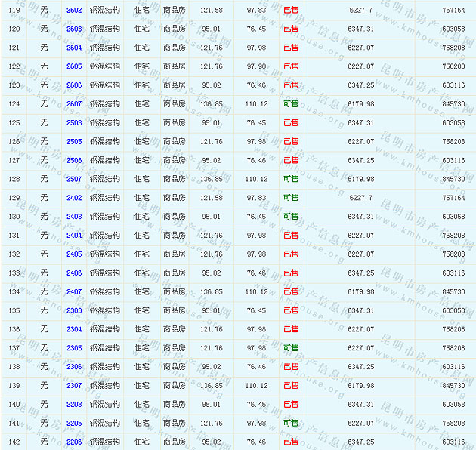The height and width of the screenshot is (450, 476).
Task: Click the 可售 status in row 124
Action: click(x=291, y=104)
